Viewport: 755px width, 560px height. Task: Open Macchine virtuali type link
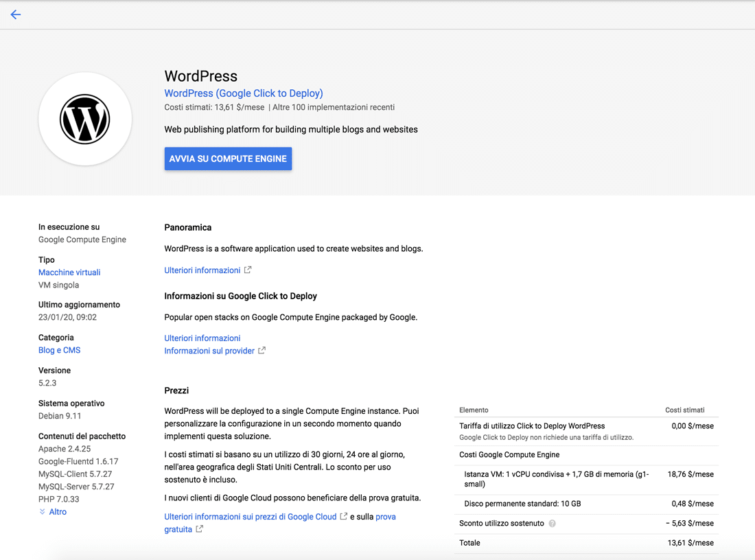coord(69,272)
